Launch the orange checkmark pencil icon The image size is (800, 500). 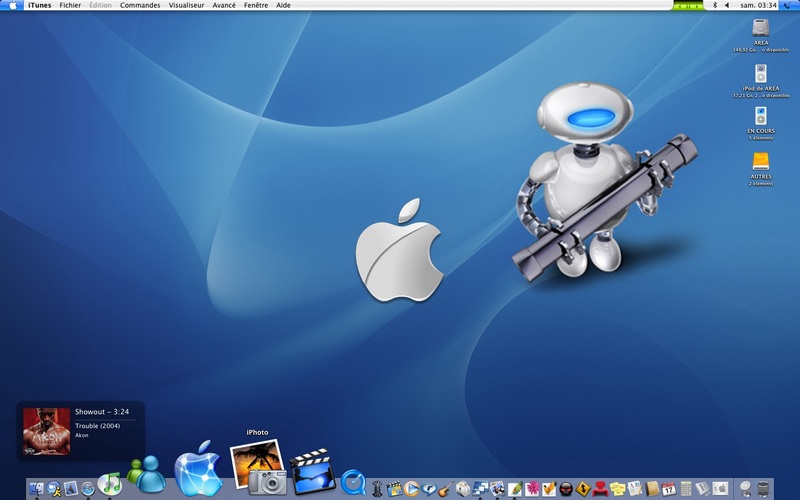[x=549, y=489]
